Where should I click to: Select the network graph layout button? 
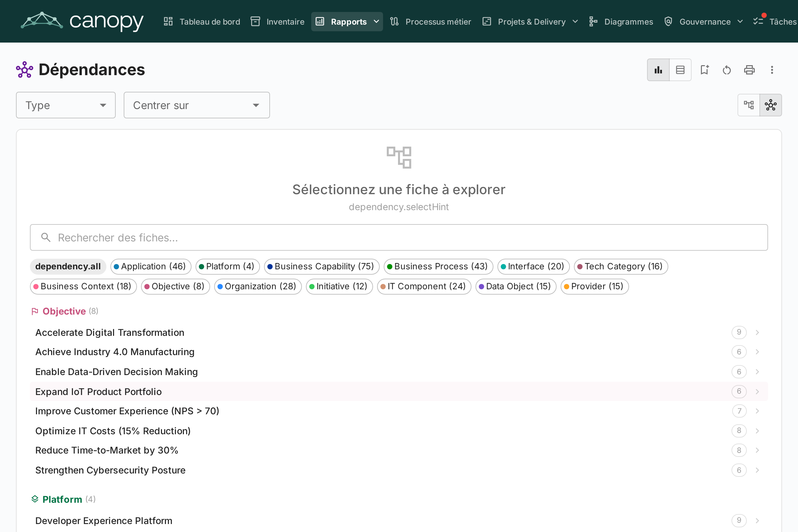[770, 105]
